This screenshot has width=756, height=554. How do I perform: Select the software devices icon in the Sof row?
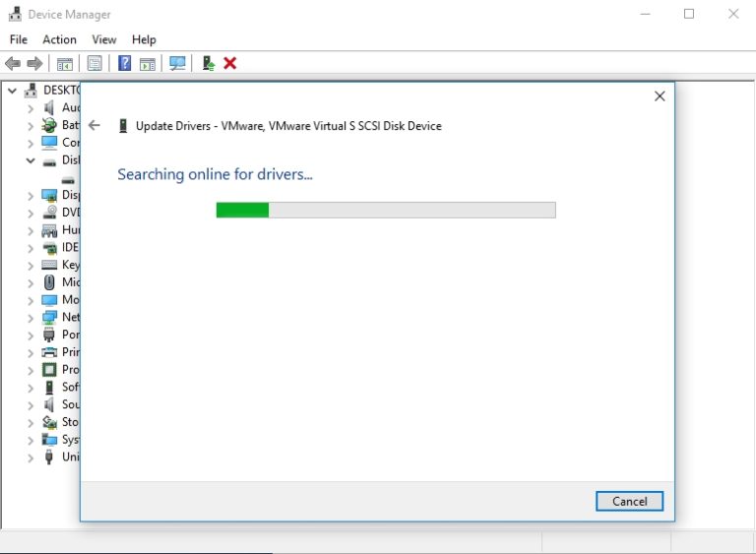(x=49, y=387)
